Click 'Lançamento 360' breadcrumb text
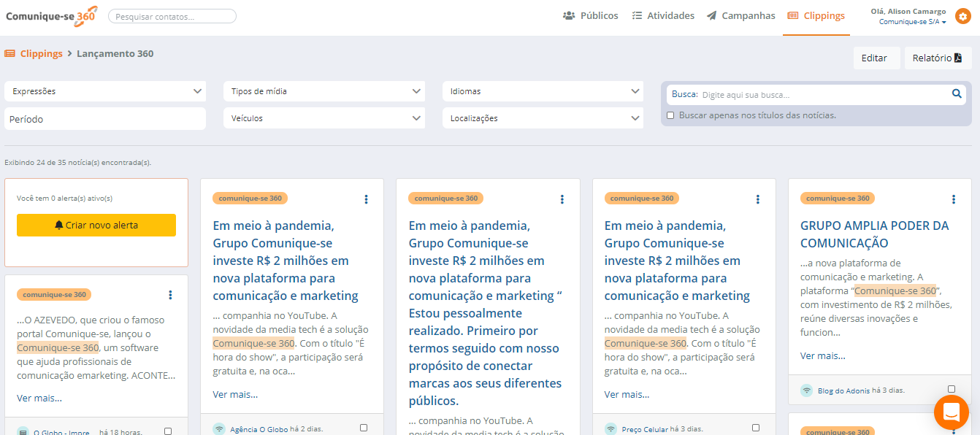This screenshot has height=435, width=980. [115, 53]
